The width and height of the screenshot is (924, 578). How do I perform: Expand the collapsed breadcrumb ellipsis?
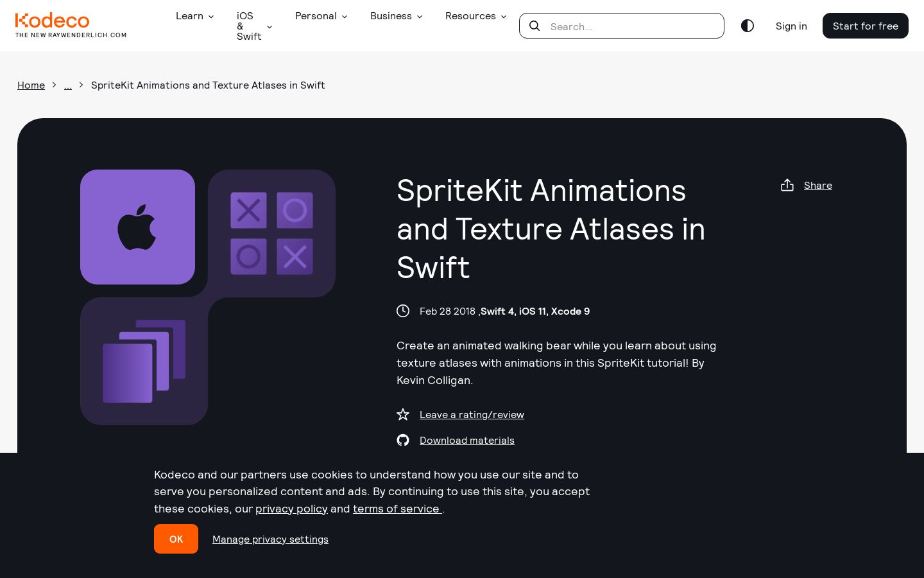click(68, 85)
